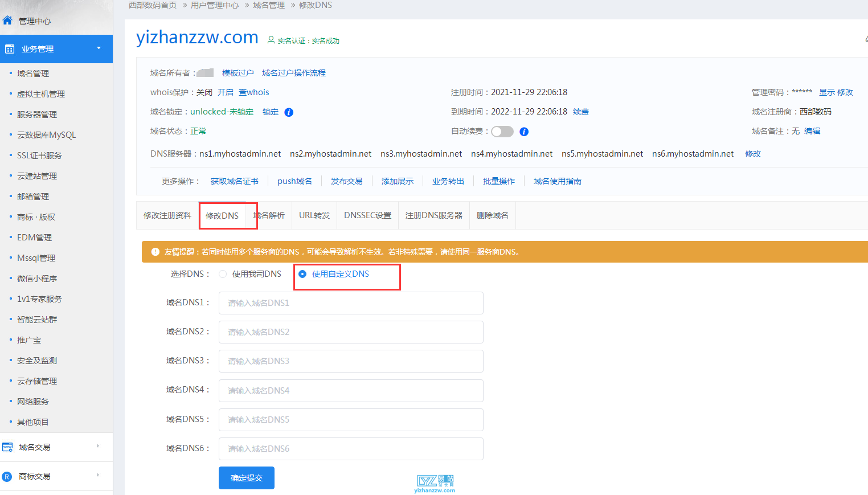Click the 业务管理 grid icon in sidebar
Screen dimensions: 868x495
9,49
